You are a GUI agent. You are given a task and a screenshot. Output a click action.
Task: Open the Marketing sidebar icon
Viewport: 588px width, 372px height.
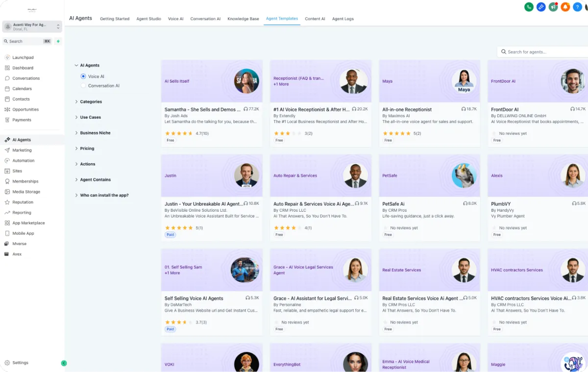click(x=7, y=150)
